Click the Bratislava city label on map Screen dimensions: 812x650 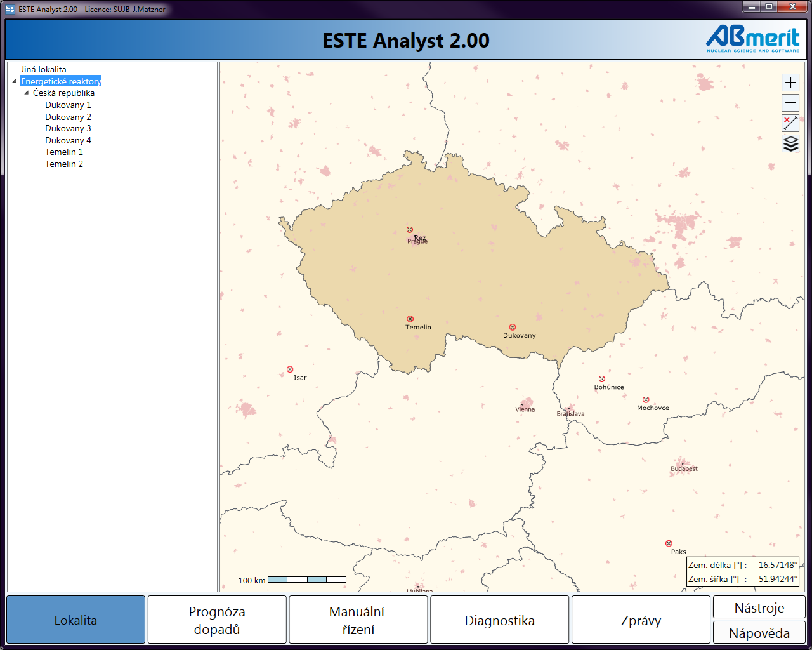(571, 414)
